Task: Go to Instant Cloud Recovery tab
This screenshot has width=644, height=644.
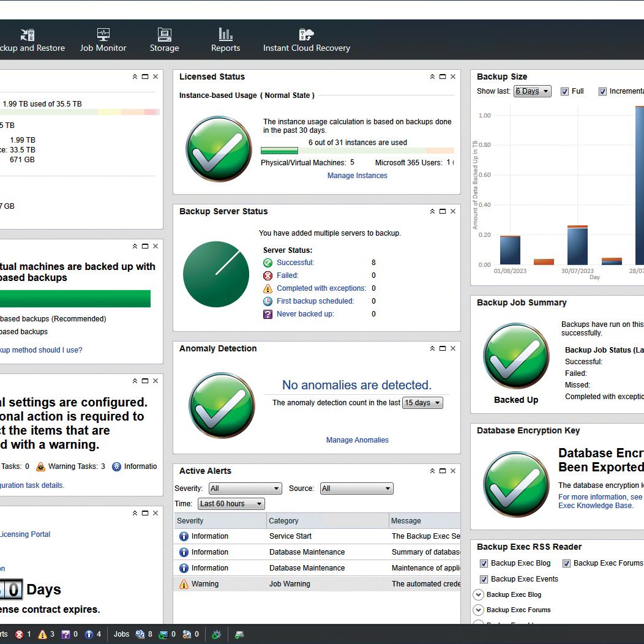Action: pos(307,40)
